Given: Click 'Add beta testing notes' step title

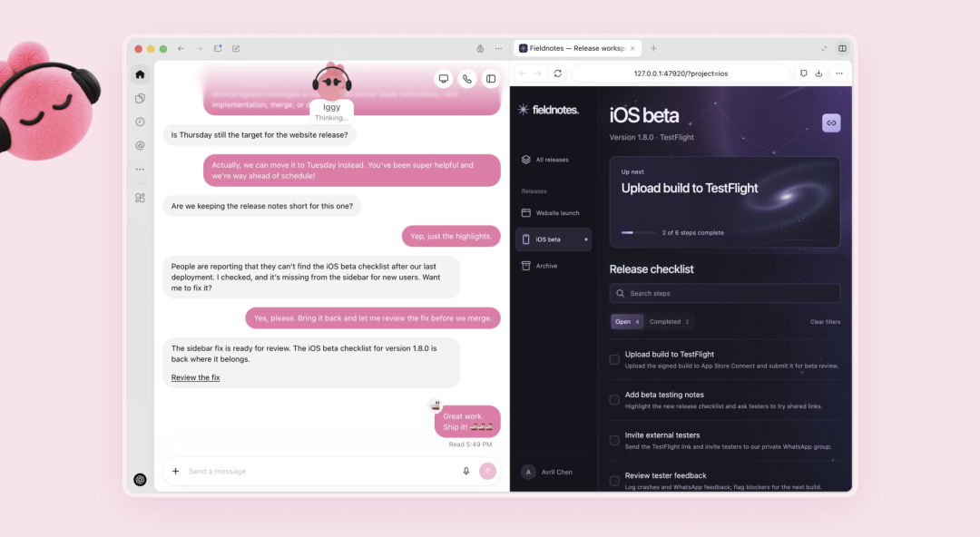Looking at the screenshot, I should tap(664, 395).
